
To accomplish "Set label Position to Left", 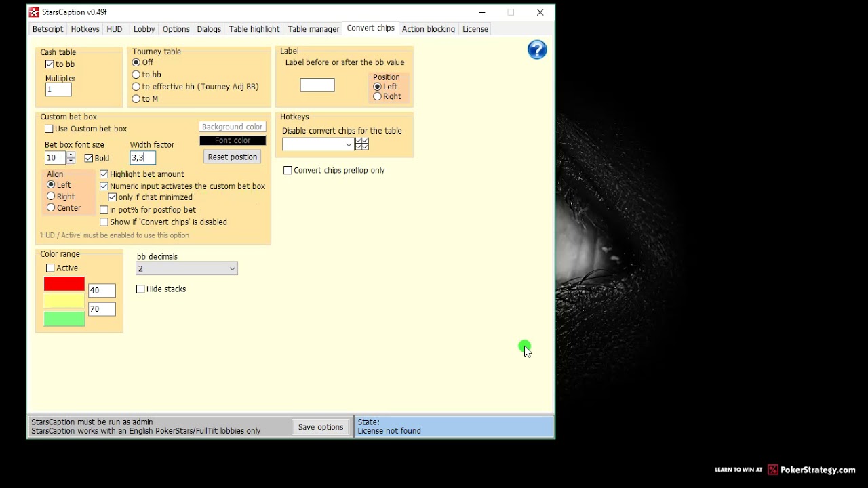I will pyautogui.click(x=378, y=87).
